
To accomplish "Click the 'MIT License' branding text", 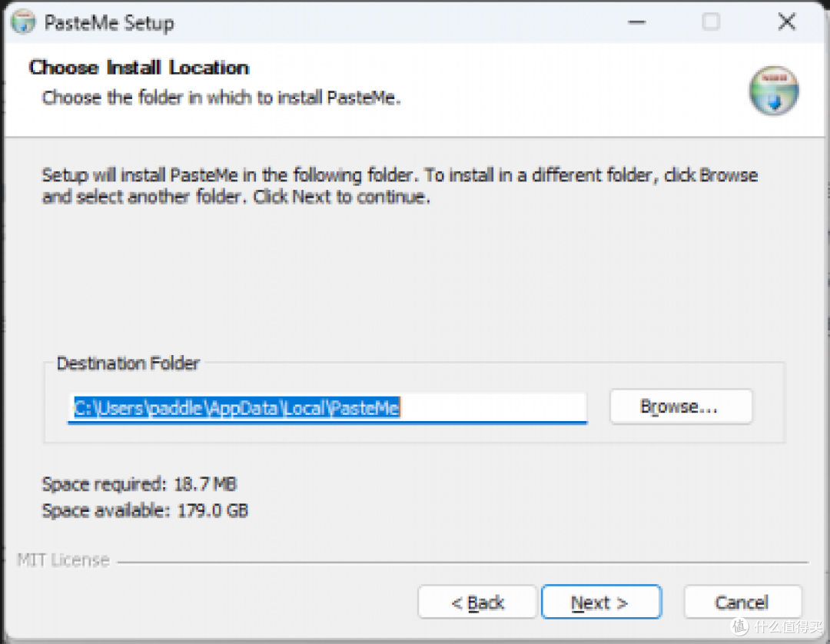I will point(63,560).
